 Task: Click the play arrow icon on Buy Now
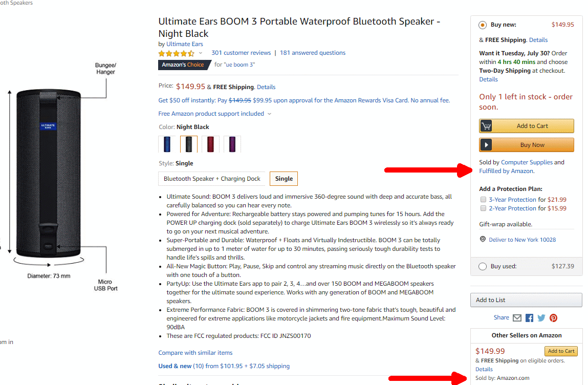486,145
